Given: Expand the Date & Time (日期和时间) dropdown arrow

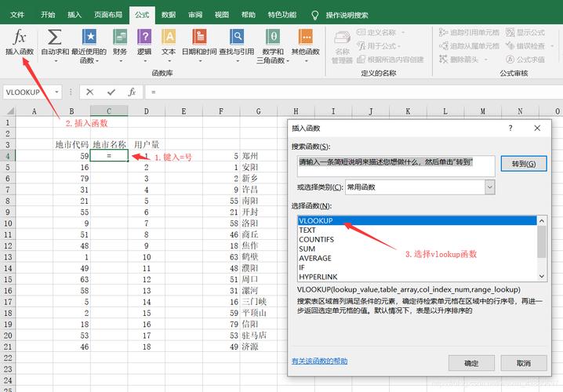Looking at the screenshot, I should 200,61.
